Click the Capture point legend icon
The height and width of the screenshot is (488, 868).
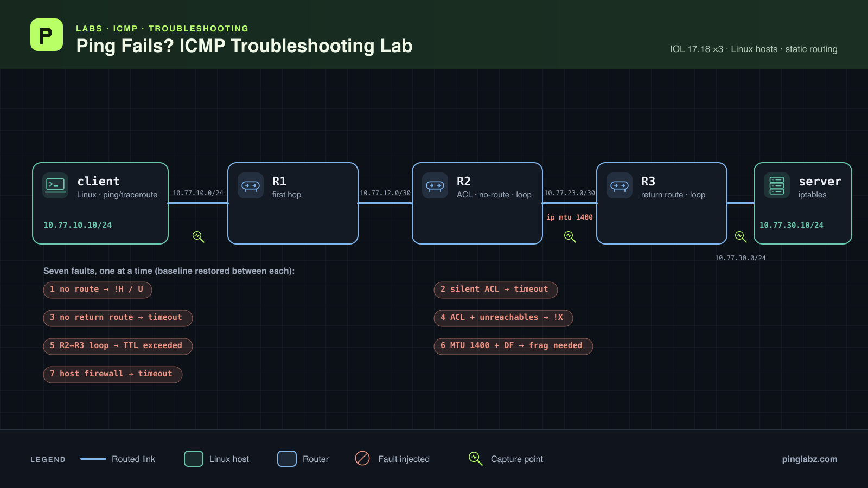[x=475, y=459]
